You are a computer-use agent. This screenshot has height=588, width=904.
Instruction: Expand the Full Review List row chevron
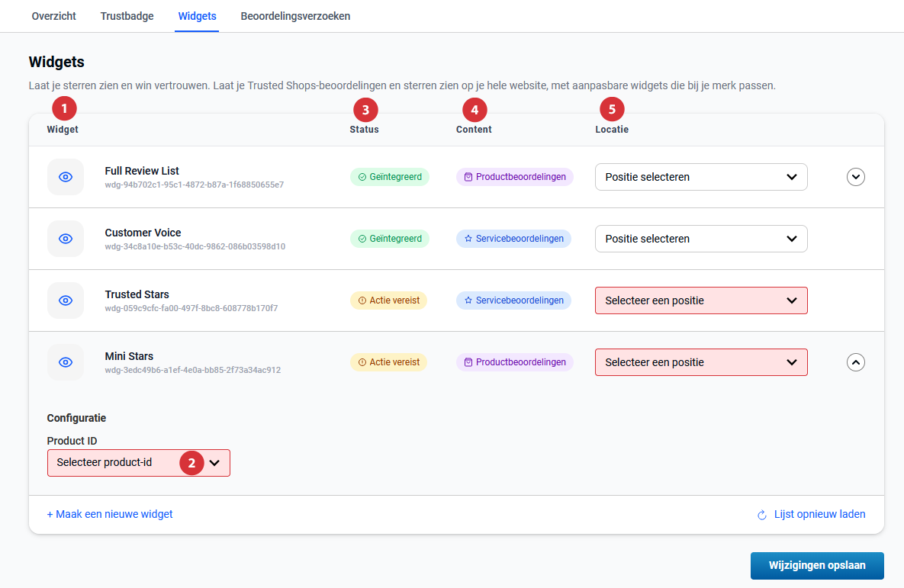click(x=856, y=177)
